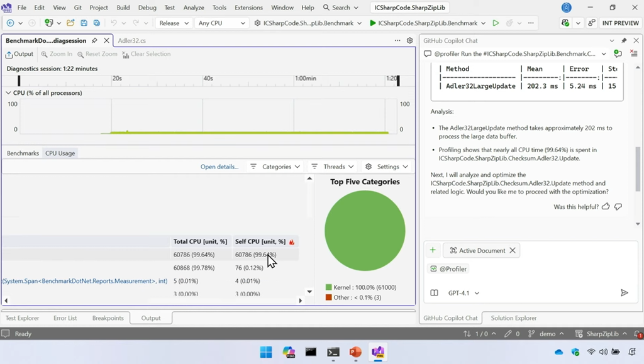Viewport: 644px width, 364px height.
Task: Click the thumbs up feedback icon
Action: pyautogui.click(x=606, y=206)
